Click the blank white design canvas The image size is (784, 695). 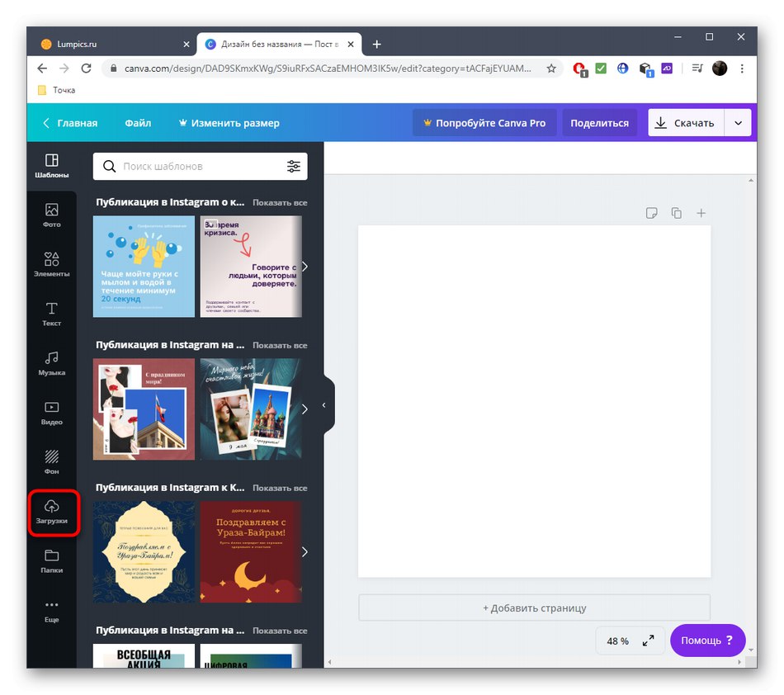pyautogui.click(x=534, y=401)
